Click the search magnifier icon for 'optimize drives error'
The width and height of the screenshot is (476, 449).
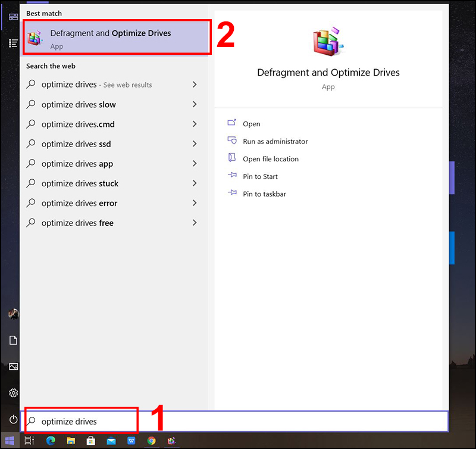[31, 203]
